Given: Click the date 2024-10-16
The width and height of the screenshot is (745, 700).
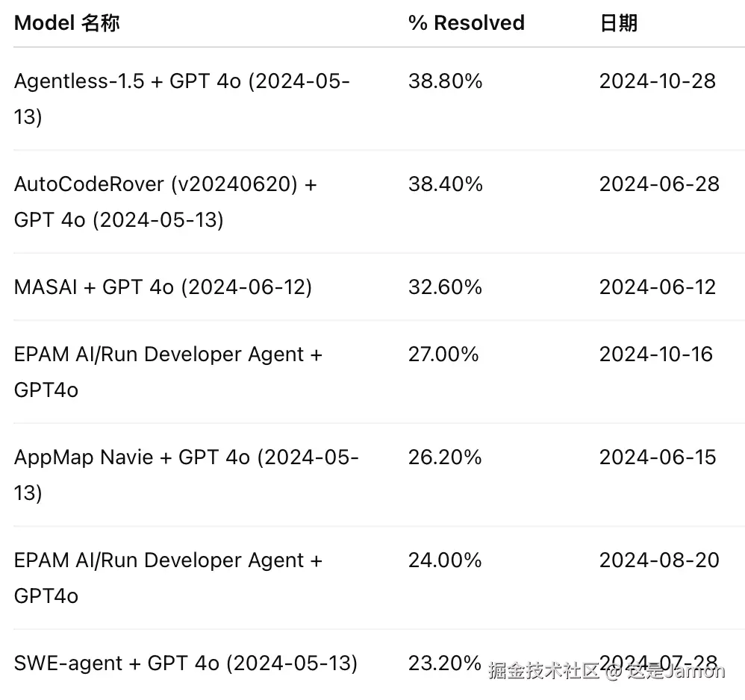Looking at the screenshot, I should click(656, 354).
